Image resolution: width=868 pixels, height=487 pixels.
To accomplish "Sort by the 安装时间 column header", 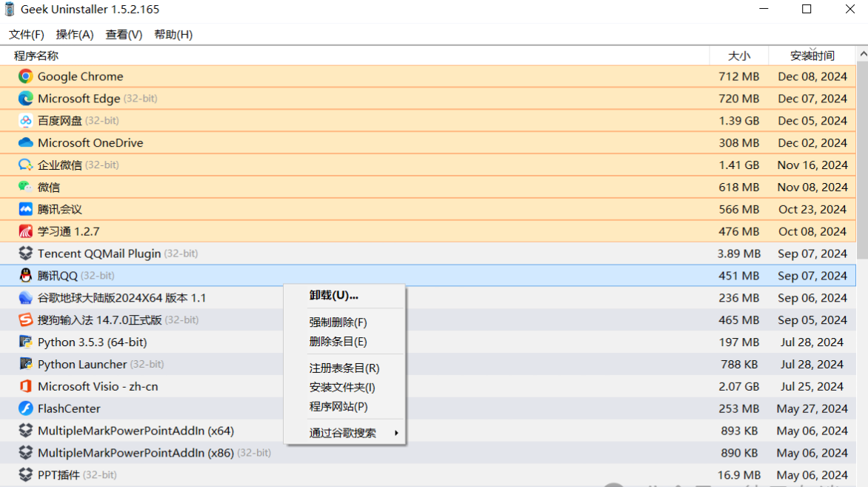I will (812, 56).
